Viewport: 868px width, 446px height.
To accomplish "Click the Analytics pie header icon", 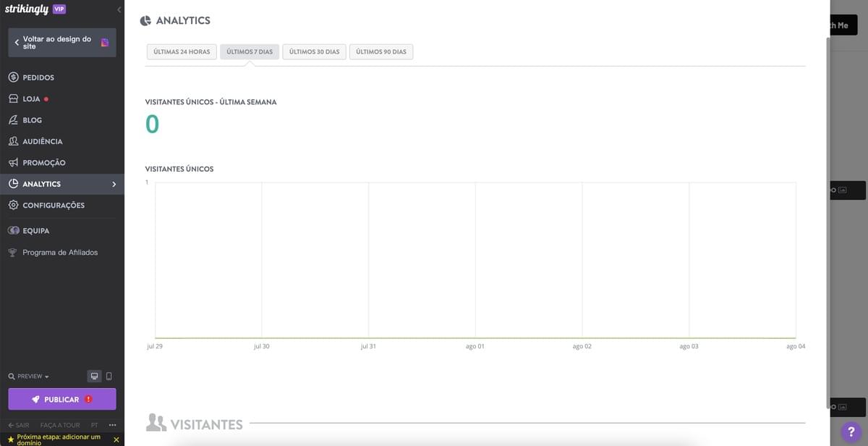I will pos(145,20).
